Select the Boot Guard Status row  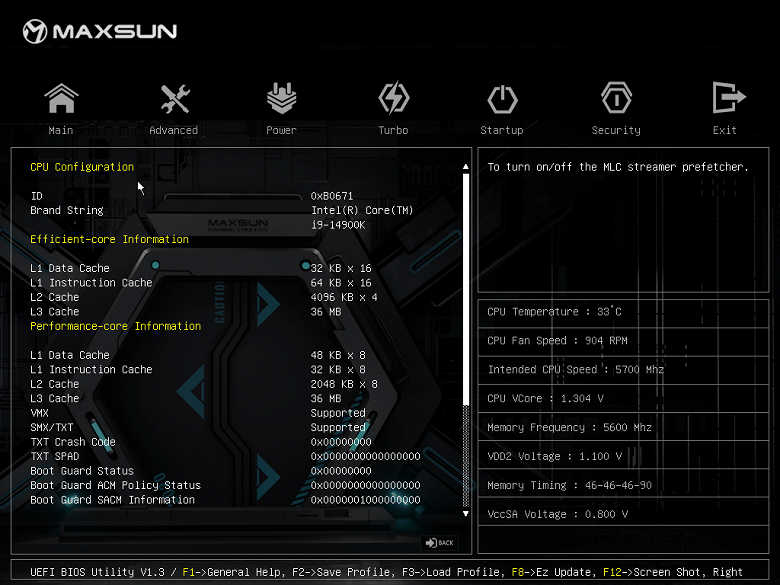(x=201, y=471)
